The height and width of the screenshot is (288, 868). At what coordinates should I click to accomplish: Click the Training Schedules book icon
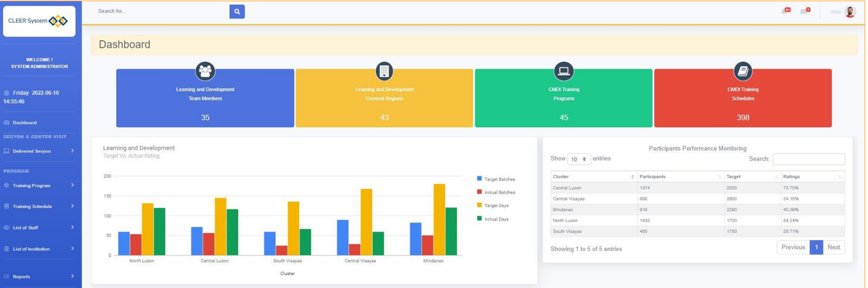coord(743,71)
